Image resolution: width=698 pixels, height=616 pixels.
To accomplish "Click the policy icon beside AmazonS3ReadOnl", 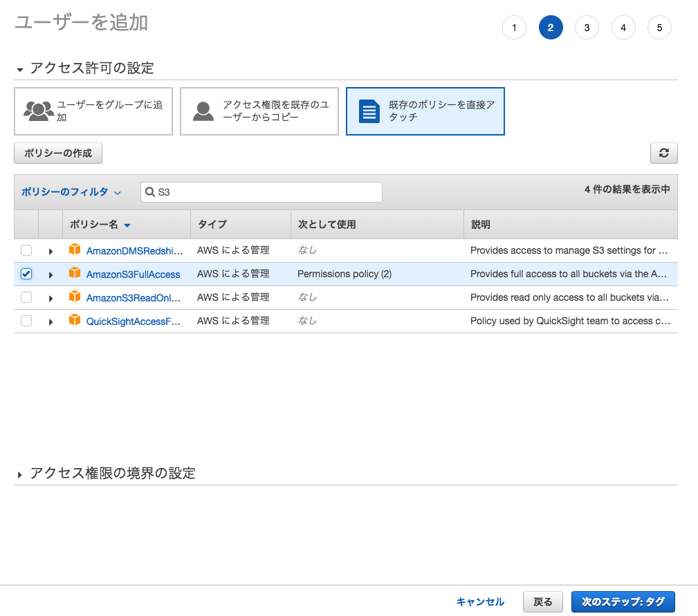I will click(75, 297).
